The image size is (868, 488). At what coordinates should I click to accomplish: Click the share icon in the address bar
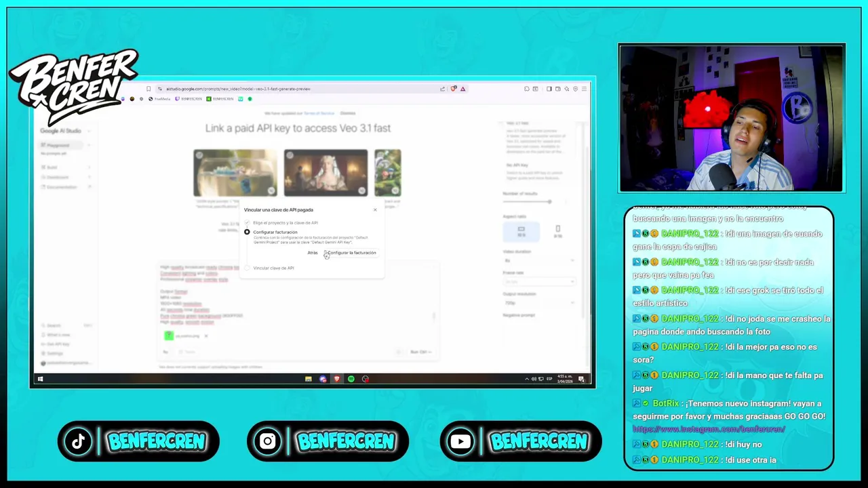pos(442,89)
